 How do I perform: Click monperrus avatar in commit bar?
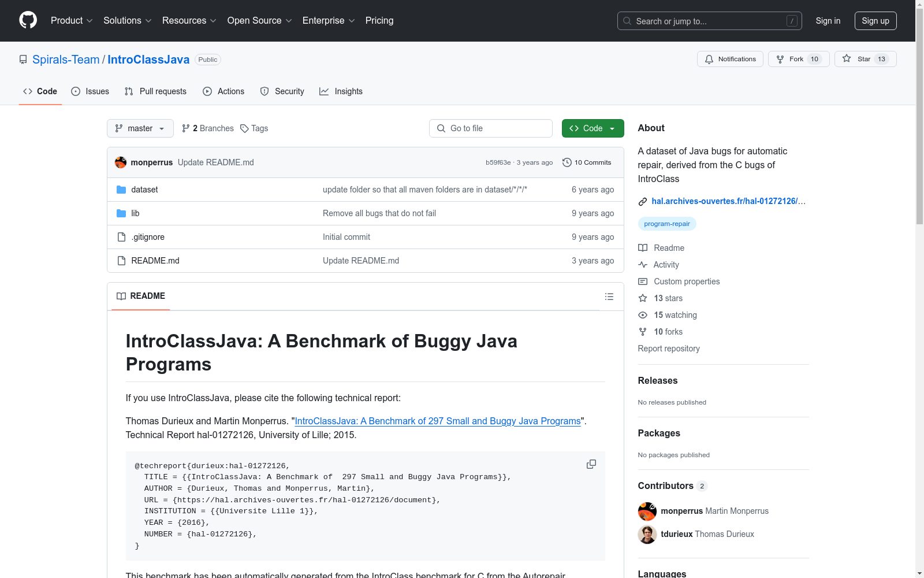click(x=121, y=162)
